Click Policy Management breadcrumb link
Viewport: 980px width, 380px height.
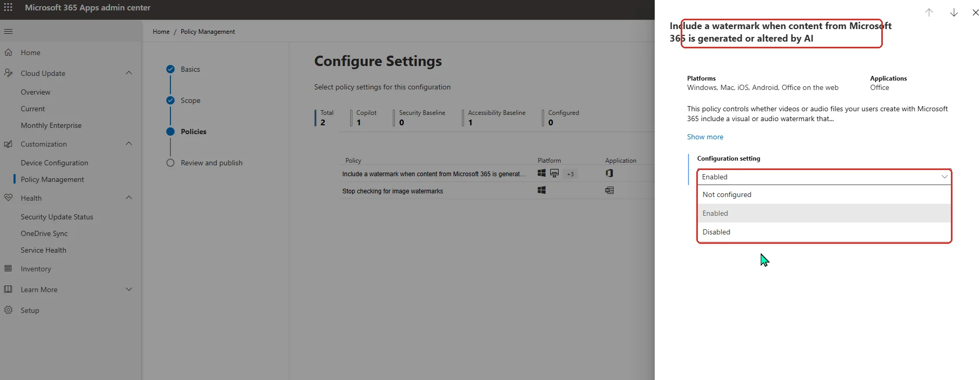point(208,32)
